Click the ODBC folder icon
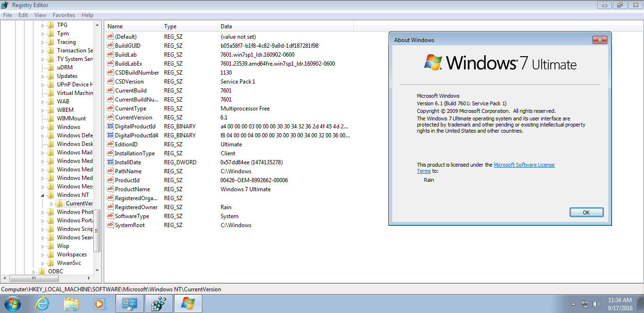Screen dimensions: 644x313 42,271
